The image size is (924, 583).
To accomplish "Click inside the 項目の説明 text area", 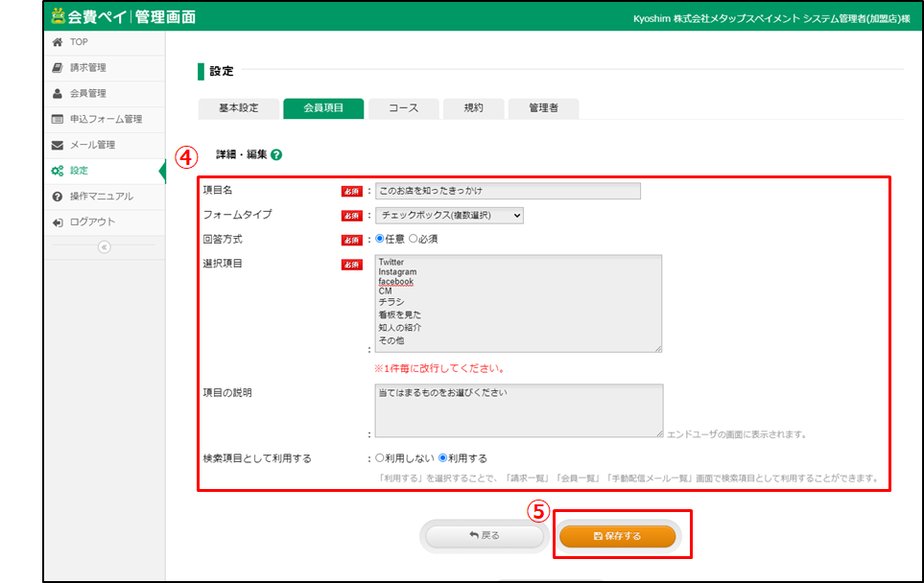I will point(518,410).
